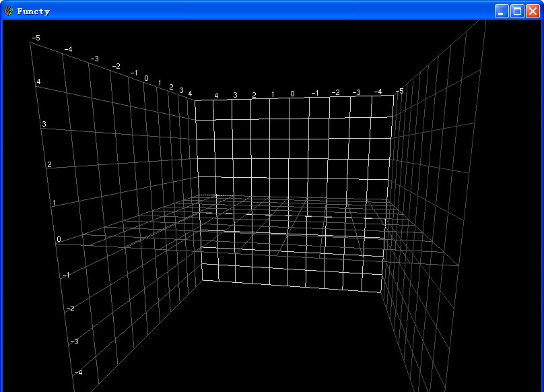The height and width of the screenshot is (392, 544).
Task: Click label "0" above the back wall grid
Action: pos(292,94)
